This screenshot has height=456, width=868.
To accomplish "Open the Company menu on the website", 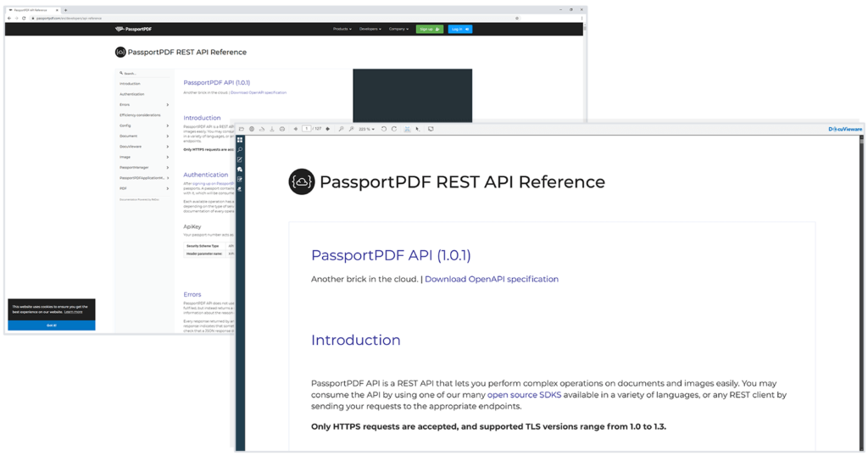I will (x=398, y=29).
